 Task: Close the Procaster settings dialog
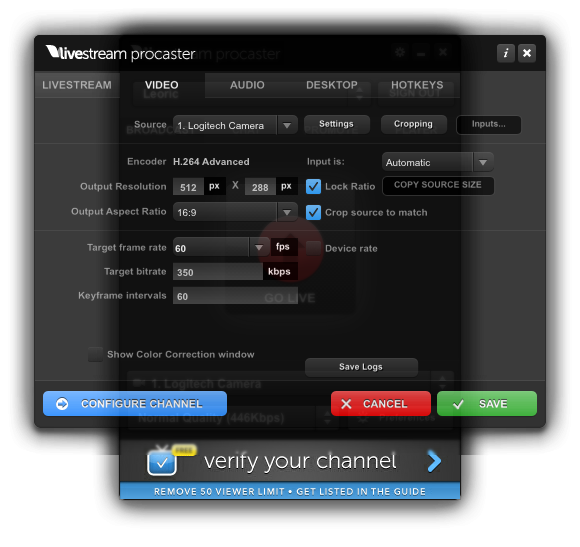527,53
